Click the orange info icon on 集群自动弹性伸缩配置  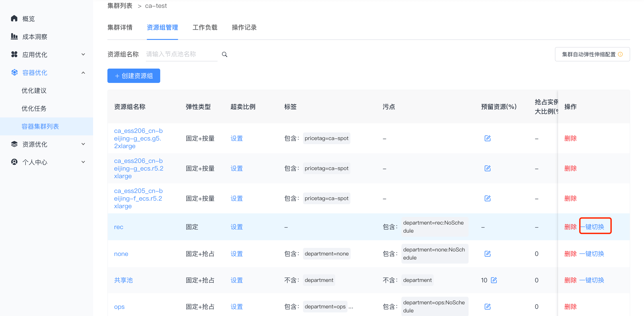[x=620, y=54]
